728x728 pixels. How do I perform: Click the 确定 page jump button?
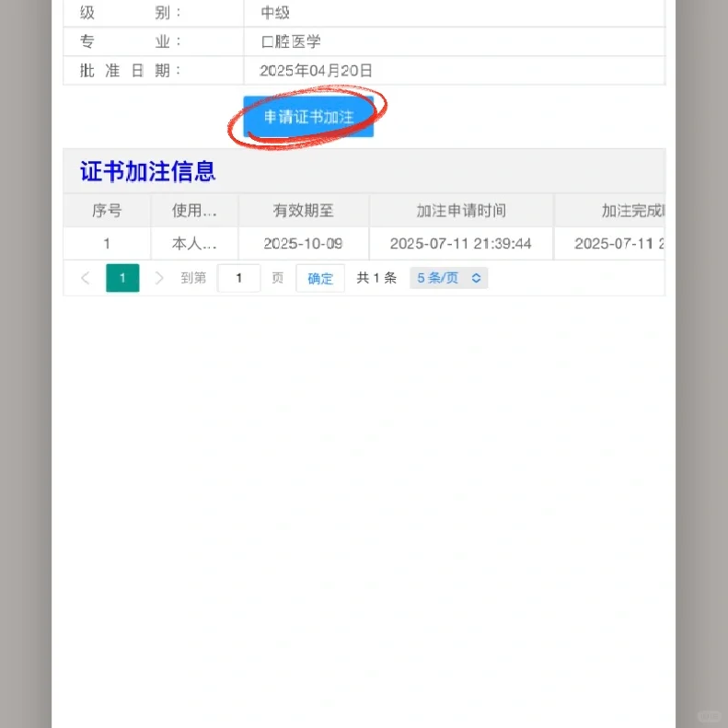320,278
